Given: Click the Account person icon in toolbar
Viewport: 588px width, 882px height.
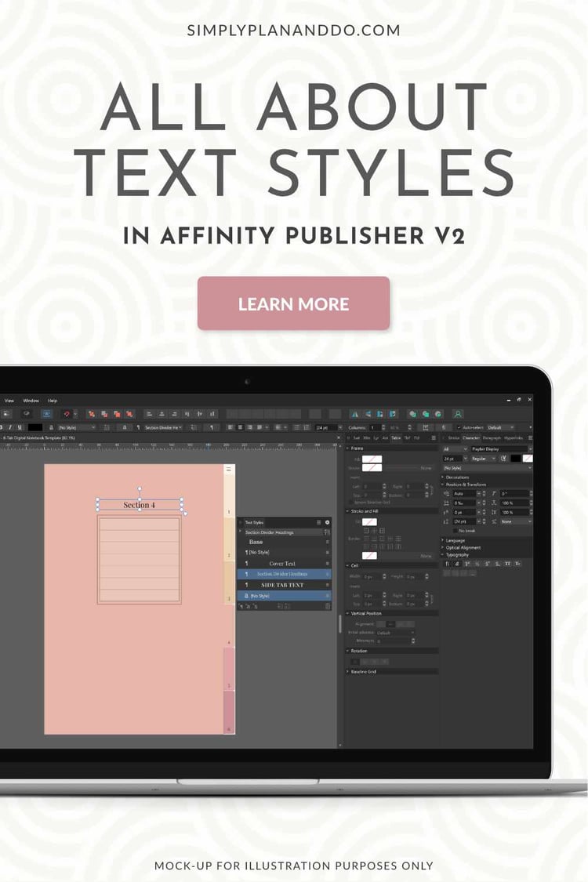Looking at the screenshot, I should tap(457, 414).
